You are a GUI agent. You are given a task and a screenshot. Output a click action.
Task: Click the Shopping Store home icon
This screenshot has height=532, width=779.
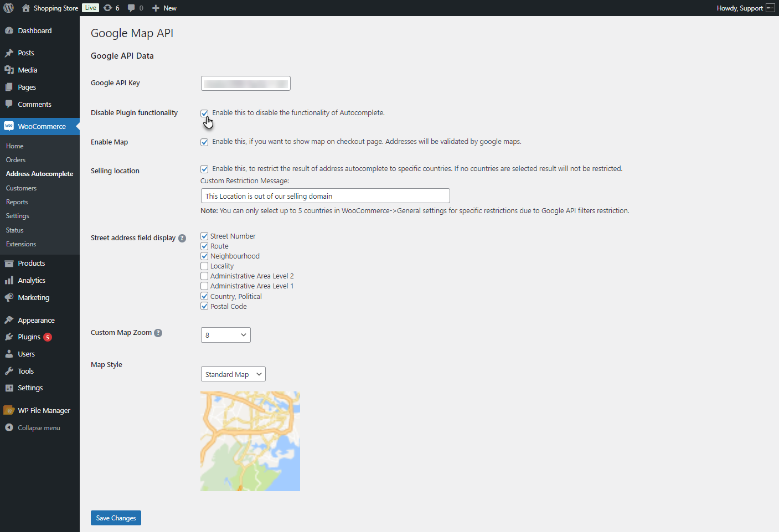tap(26, 8)
